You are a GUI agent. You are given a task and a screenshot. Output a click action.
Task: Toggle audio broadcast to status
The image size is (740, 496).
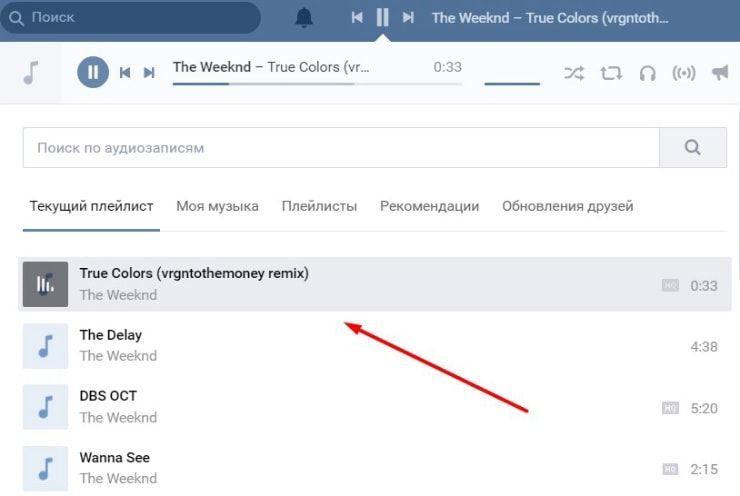pos(684,73)
